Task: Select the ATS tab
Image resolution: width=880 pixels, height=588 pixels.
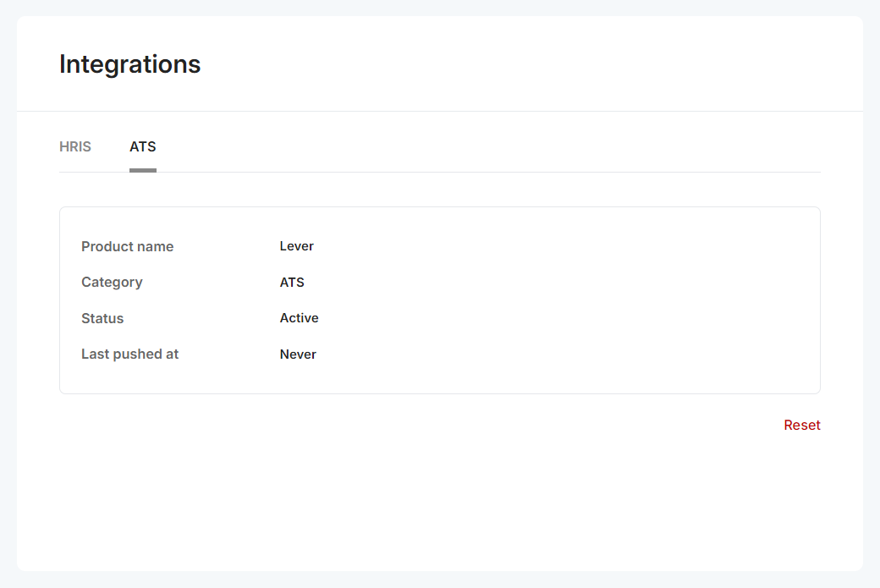Action: tap(143, 146)
